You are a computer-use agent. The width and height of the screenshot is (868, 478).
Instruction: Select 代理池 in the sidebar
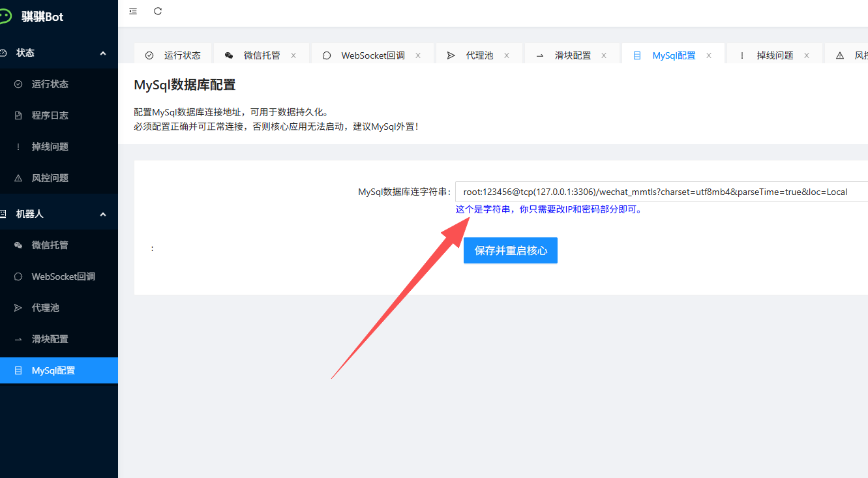point(46,308)
